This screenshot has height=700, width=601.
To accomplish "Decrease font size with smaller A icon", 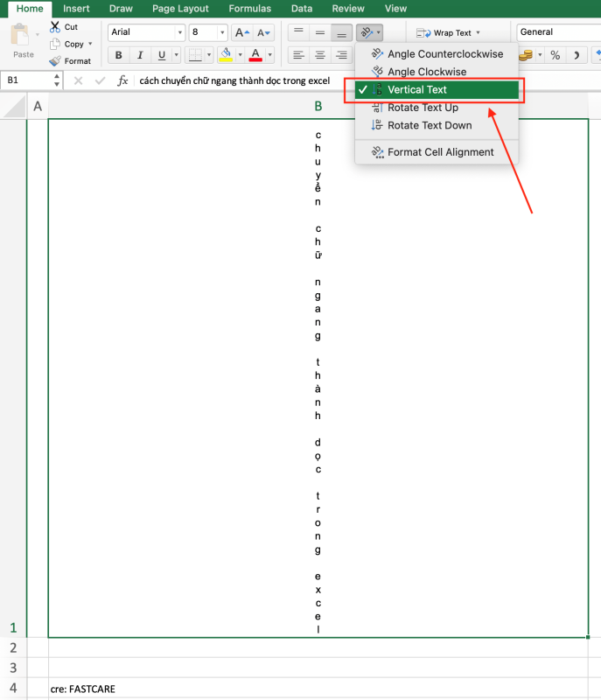I will pyautogui.click(x=263, y=32).
